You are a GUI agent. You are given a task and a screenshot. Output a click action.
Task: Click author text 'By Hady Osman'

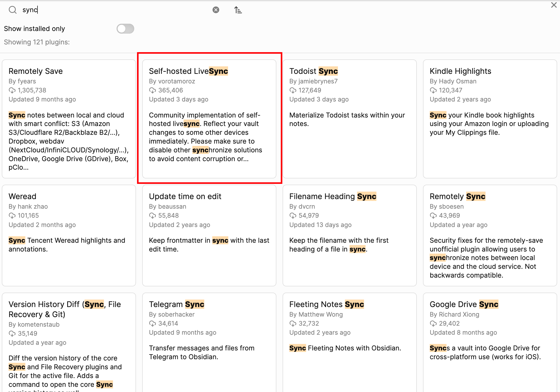pos(453,81)
